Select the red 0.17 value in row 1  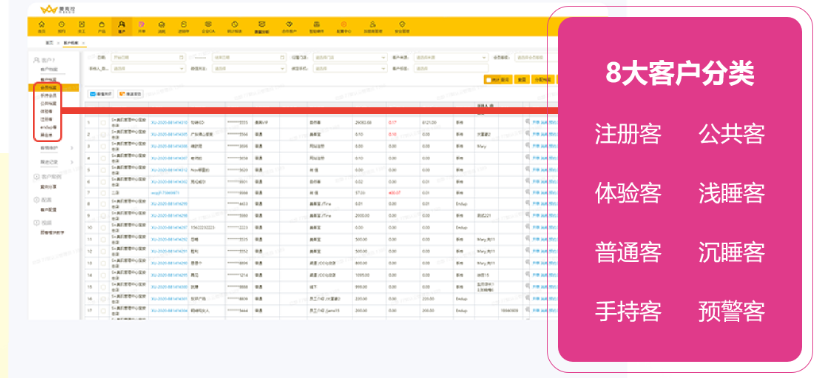[x=392, y=122]
